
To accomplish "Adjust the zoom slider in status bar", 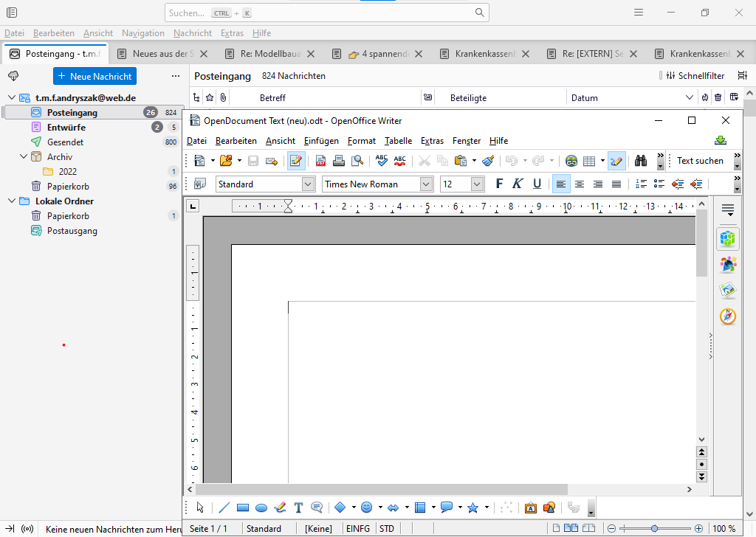I will click(x=654, y=529).
